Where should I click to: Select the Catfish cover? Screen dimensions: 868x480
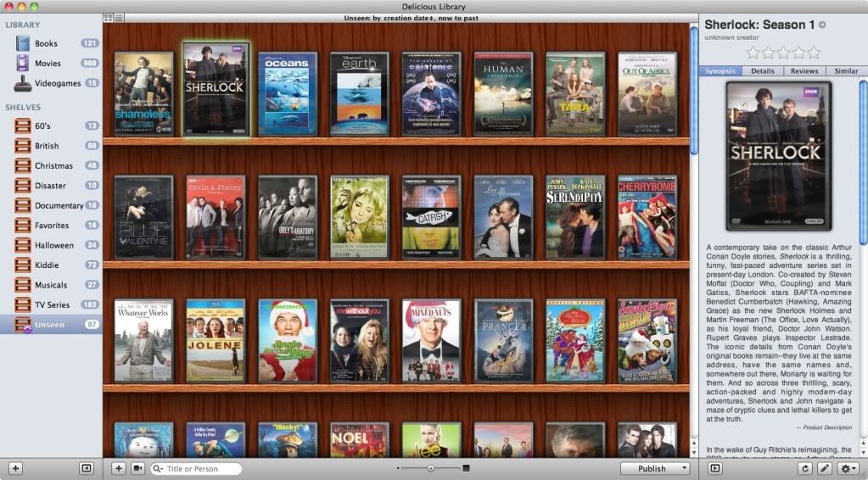pos(431,217)
